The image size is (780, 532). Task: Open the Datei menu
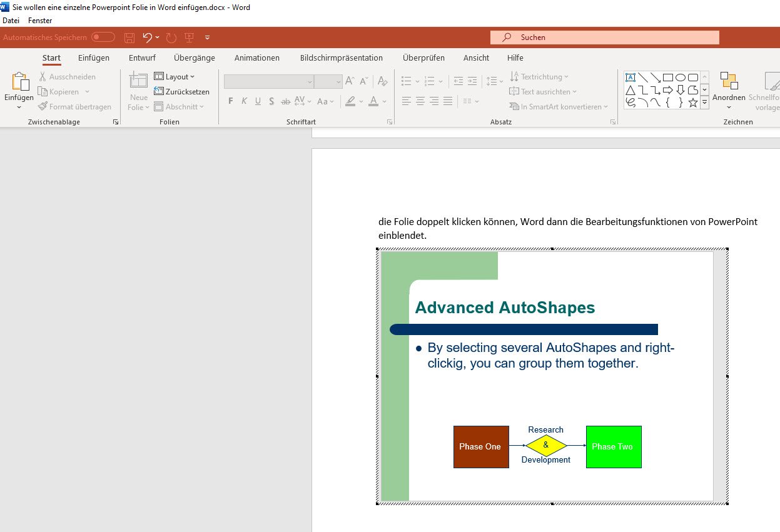coord(11,21)
